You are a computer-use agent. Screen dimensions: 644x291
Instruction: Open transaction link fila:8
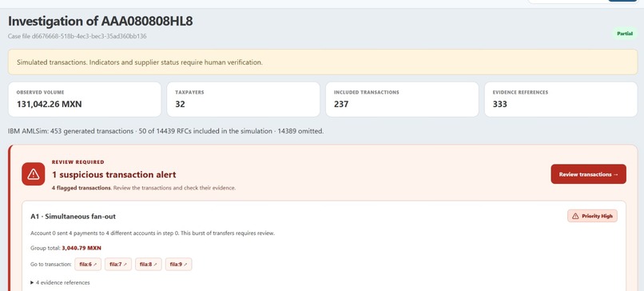(149, 265)
